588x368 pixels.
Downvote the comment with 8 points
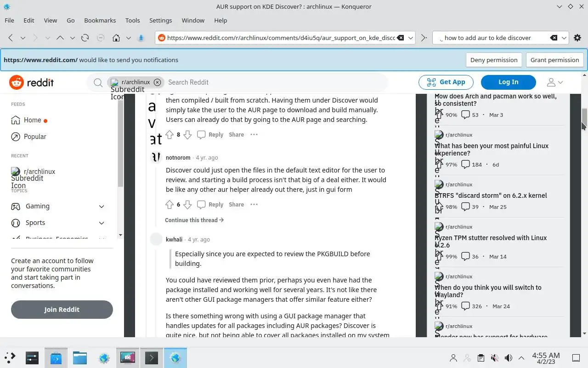pos(187,134)
